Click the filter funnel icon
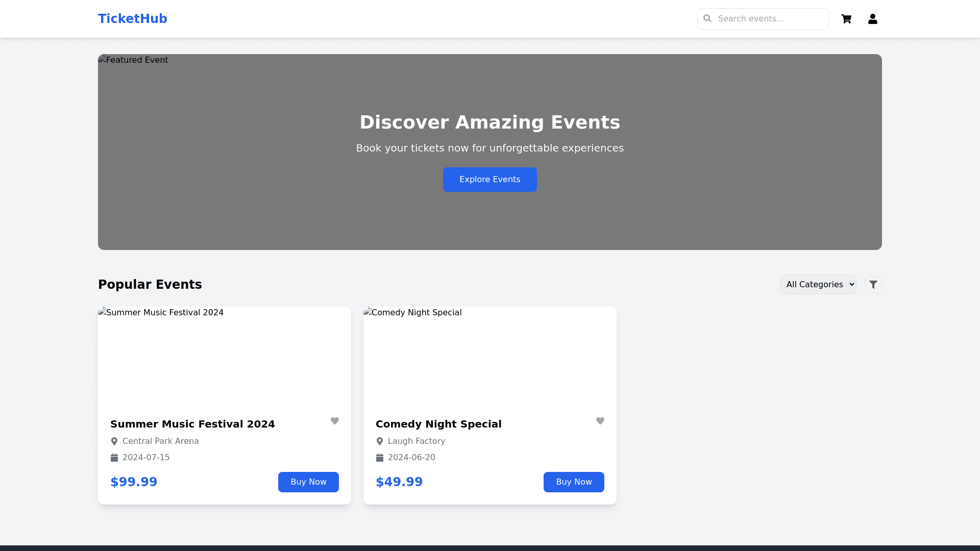The image size is (980, 551). pos(873,285)
